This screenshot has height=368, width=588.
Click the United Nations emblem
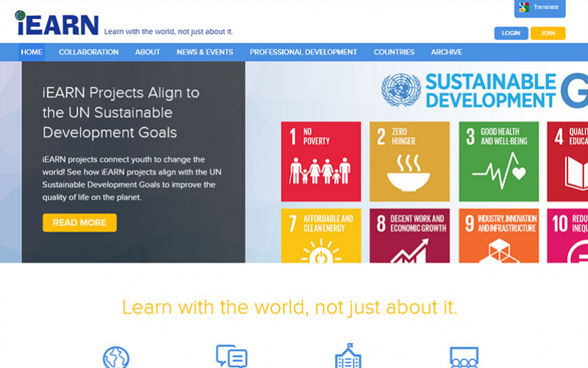point(401,90)
